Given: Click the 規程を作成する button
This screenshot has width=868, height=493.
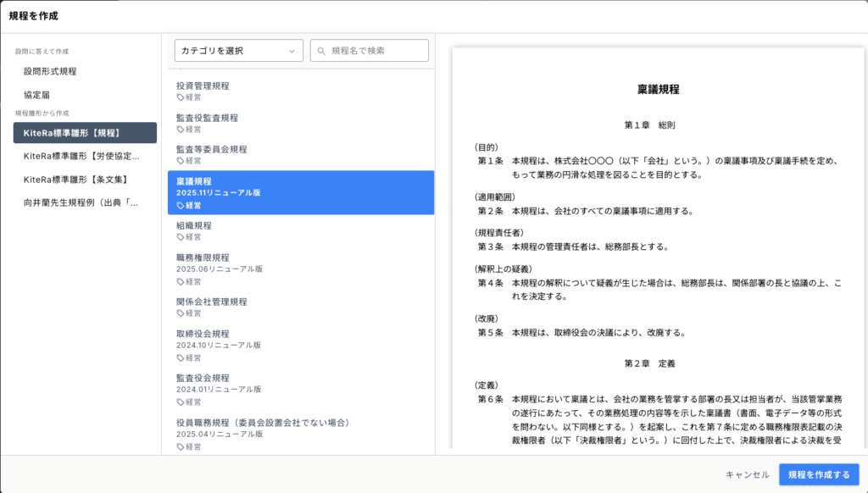Looking at the screenshot, I should point(818,474).
